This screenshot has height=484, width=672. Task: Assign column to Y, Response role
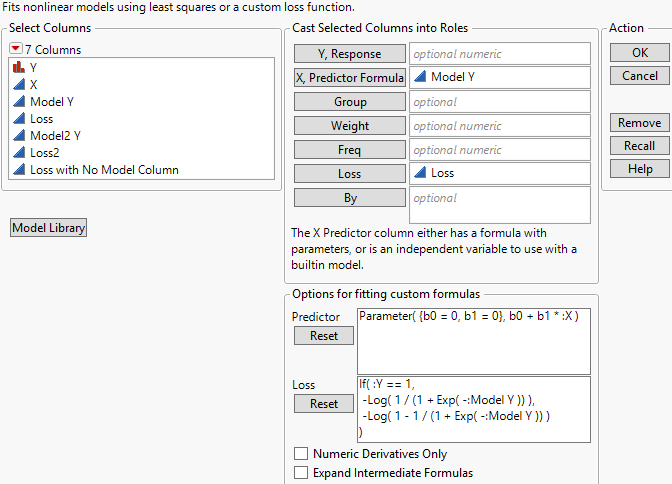pyautogui.click(x=350, y=54)
